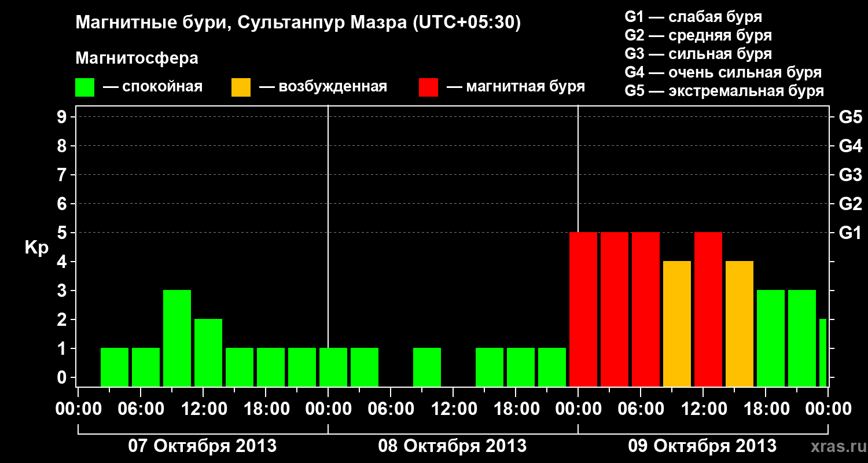Select the 'G3 — сильная буря' legend line
This screenshot has width=868, height=463.
pos(698,54)
